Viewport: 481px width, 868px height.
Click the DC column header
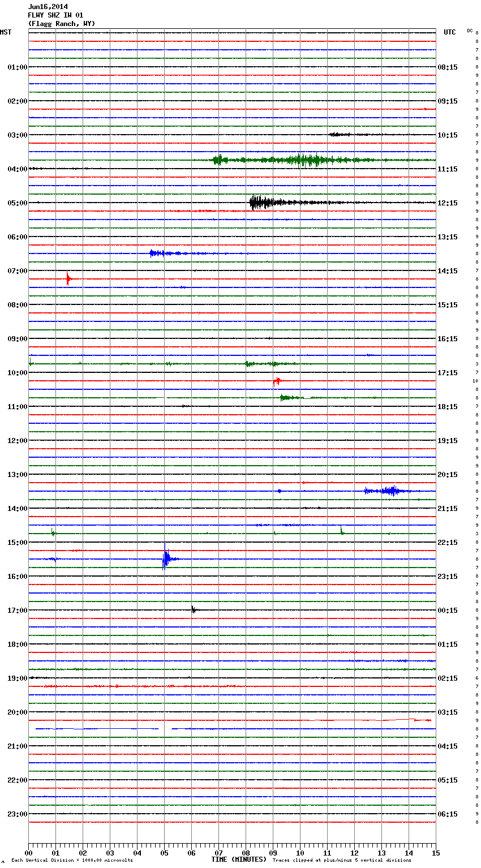(470, 31)
